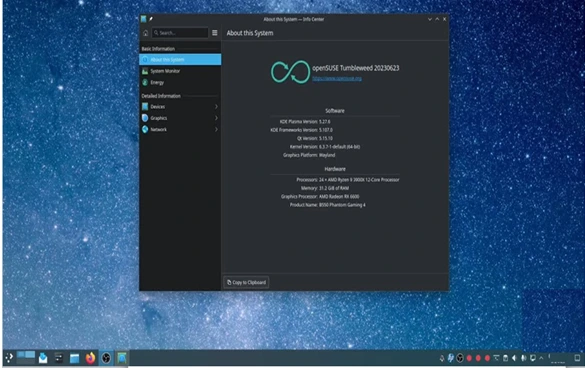Viewport: 585px width, 368px height.
Task: Open System Monitor from the sidebar
Action: (180, 71)
